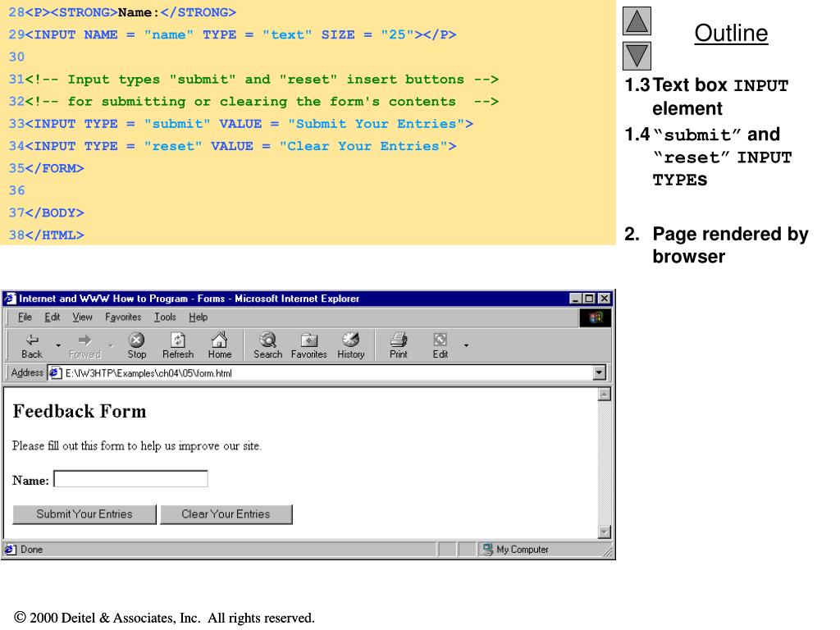Click the slide's up triangle navigation icon
The image size is (840, 630).
(x=637, y=21)
